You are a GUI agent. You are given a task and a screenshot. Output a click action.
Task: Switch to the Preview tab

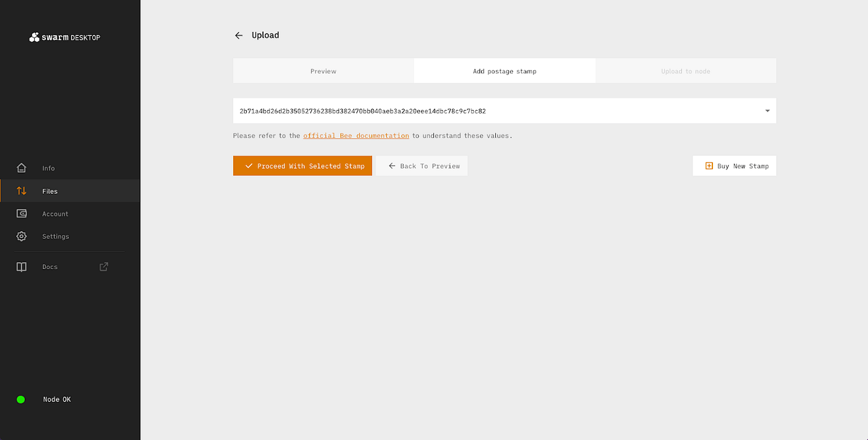tap(323, 71)
